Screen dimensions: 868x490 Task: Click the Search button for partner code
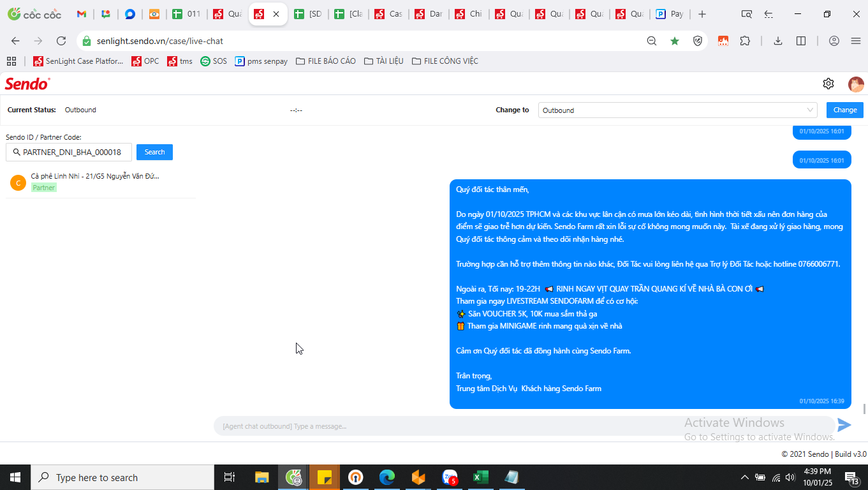click(154, 152)
